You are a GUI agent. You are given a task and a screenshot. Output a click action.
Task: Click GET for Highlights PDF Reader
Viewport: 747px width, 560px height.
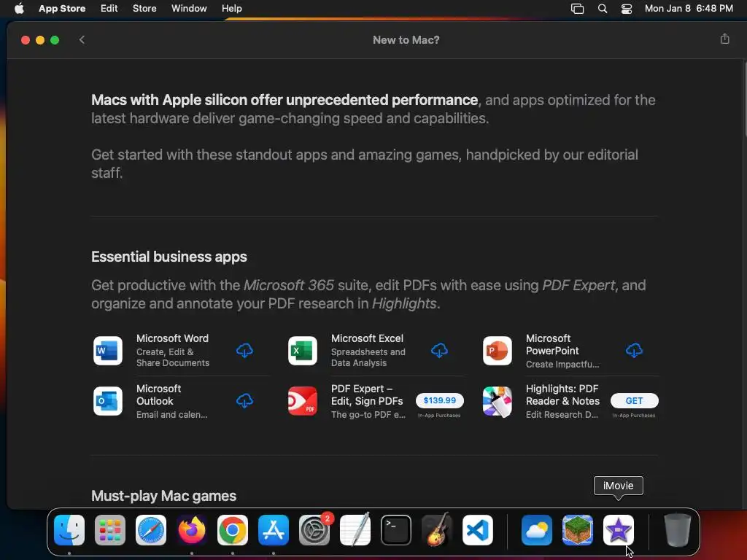[x=634, y=400]
